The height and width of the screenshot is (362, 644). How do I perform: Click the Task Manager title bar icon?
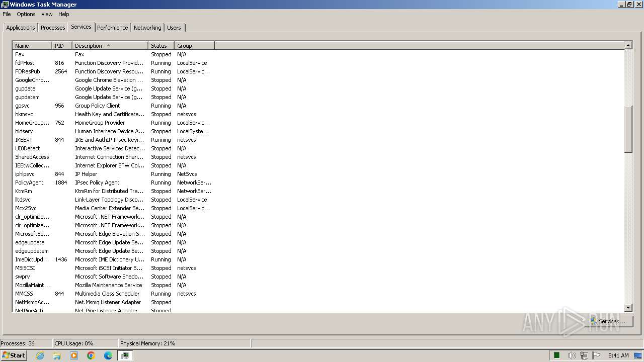[x=5, y=5]
